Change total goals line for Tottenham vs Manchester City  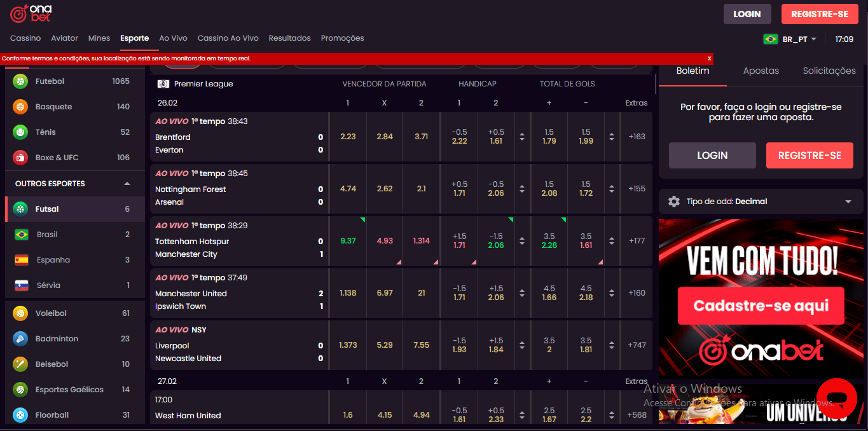click(612, 241)
